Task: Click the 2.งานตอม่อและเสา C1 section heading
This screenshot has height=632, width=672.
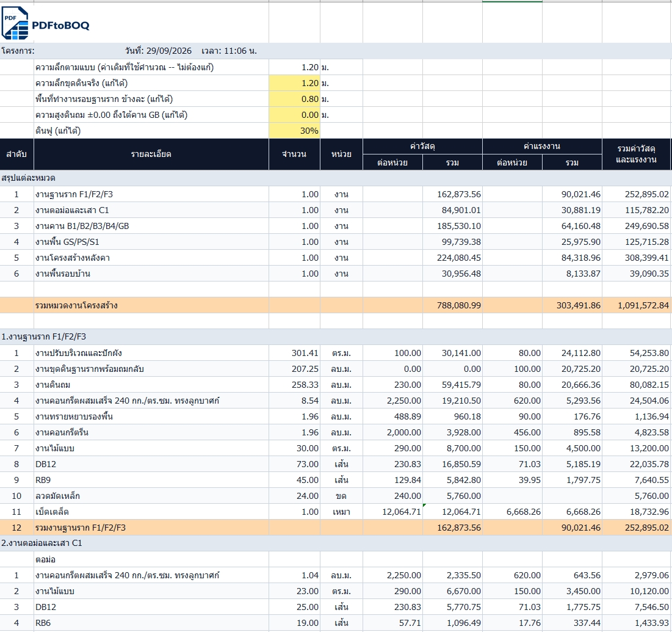Action: click(42, 543)
